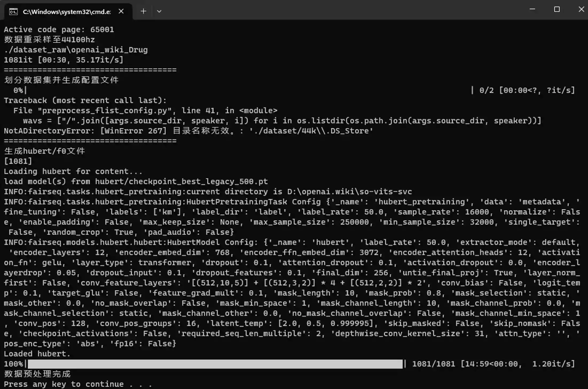This screenshot has height=389, width=588.
Task: Click the 'current directory is D:\openai.wiki\so-vits-svc' line
Action: 208,192
